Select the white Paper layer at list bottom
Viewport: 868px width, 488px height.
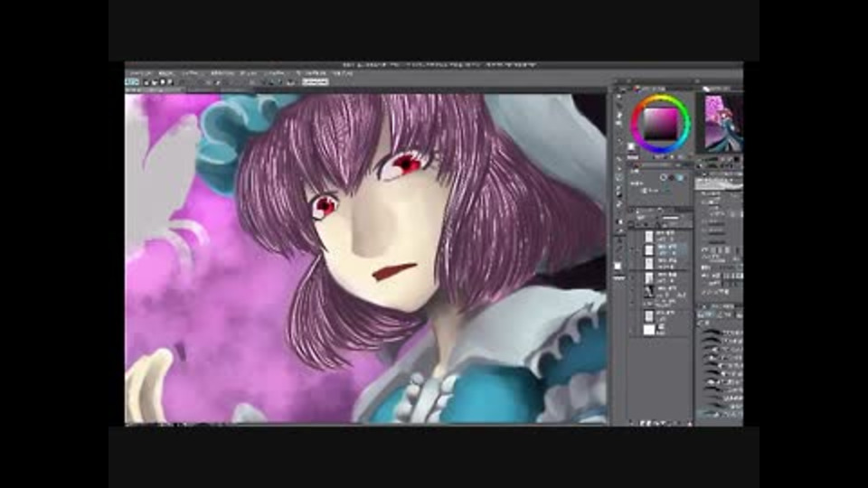[662, 330]
